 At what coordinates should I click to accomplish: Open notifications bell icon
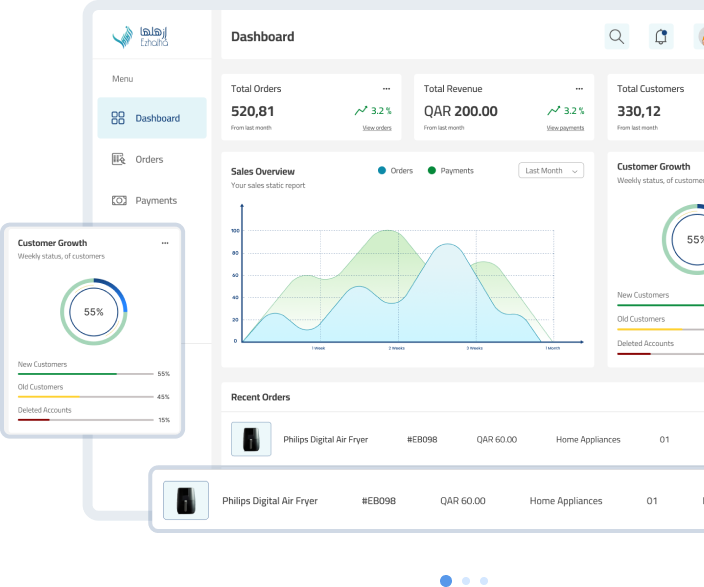click(x=660, y=37)
